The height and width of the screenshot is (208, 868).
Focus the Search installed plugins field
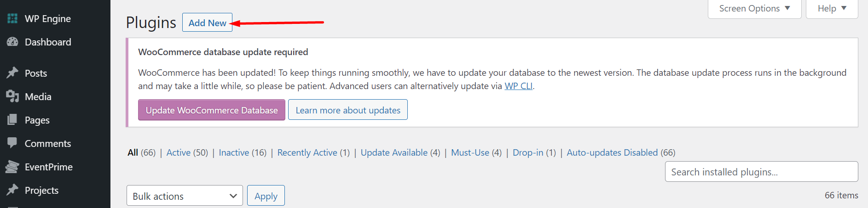761,172
